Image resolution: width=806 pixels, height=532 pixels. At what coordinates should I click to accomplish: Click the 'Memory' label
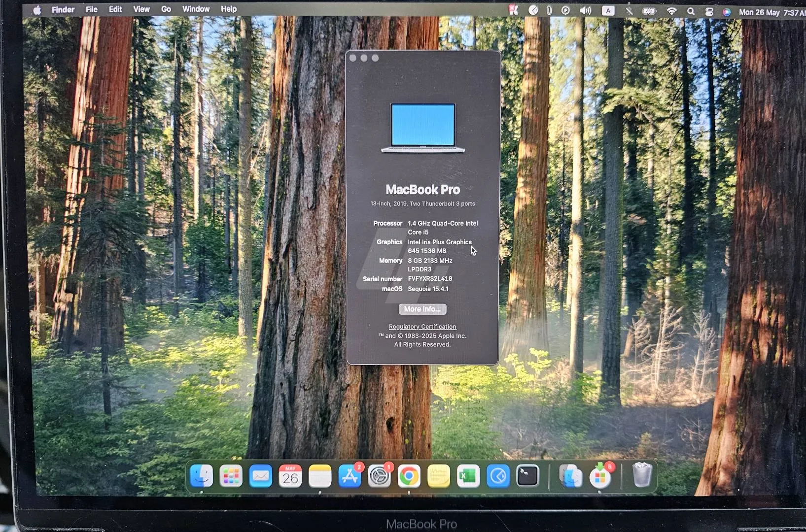(391, 261)
